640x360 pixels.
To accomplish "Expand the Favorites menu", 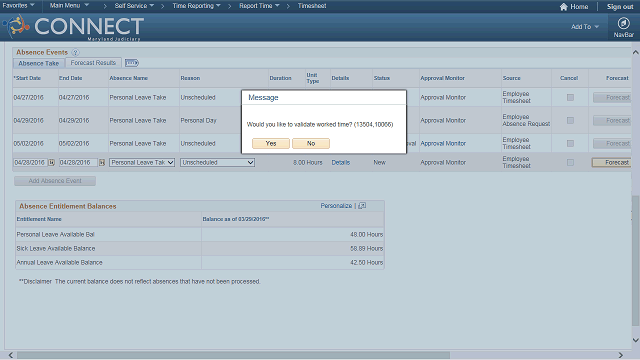I will (x=18, y=6).
